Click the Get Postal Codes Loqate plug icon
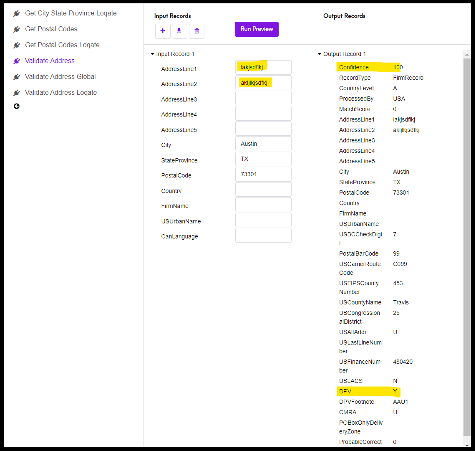The height and width of the screenshot is (451, 476). click(x=16, y=45)
